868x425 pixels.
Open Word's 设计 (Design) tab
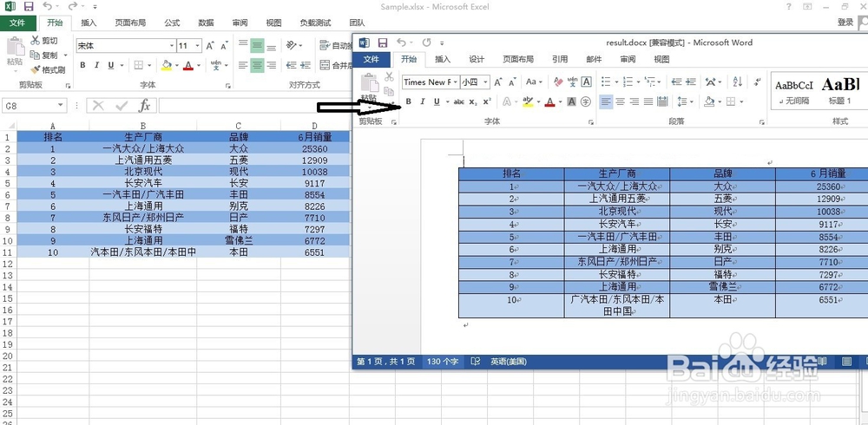click(x=476, y=59)
